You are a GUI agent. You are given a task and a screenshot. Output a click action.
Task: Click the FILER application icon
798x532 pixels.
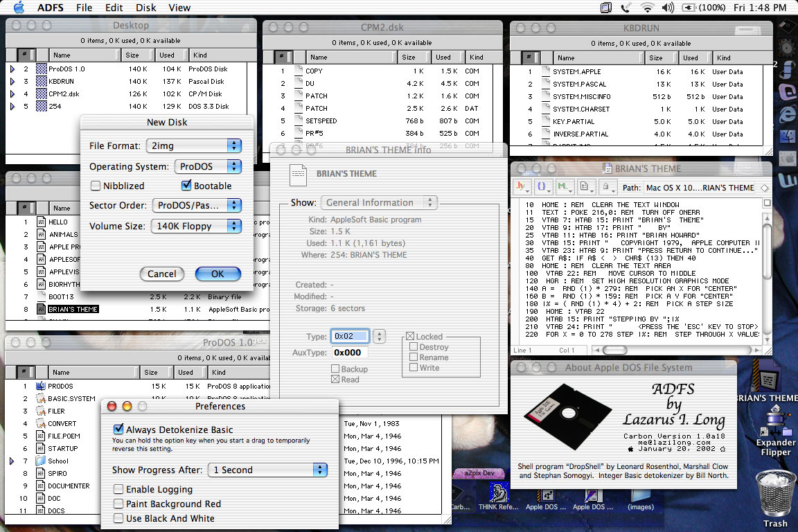click(x=41, y=411)
